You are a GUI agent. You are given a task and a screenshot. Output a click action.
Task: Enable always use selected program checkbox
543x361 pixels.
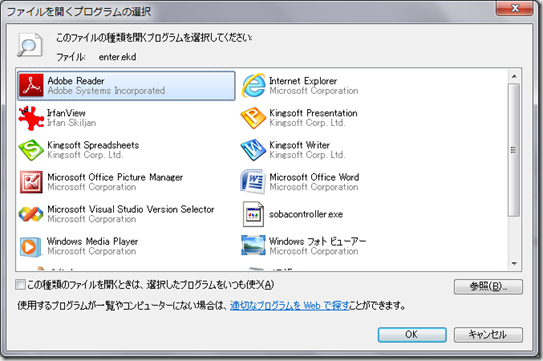[20, 285]
